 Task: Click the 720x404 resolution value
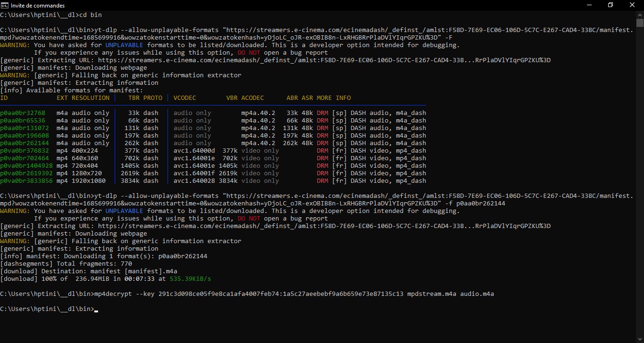(85, 166)
